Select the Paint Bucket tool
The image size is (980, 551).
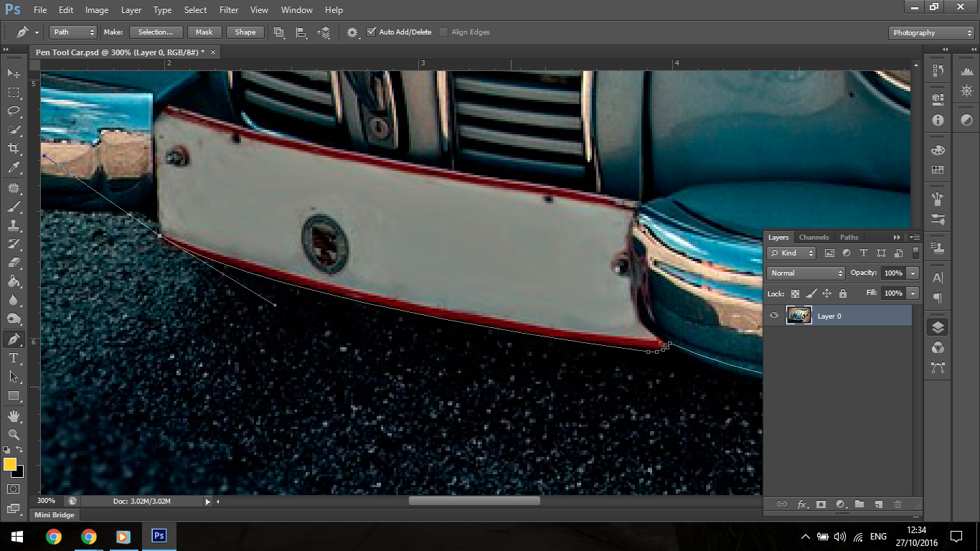tap(14, 281)
